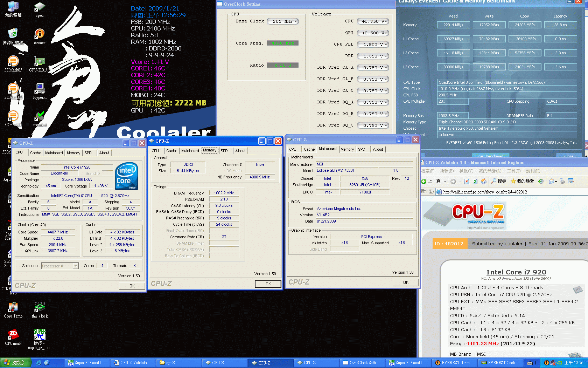
Task: Launch the GPU-Z.0.3 desktop shortcut
Action: [40, 64]
